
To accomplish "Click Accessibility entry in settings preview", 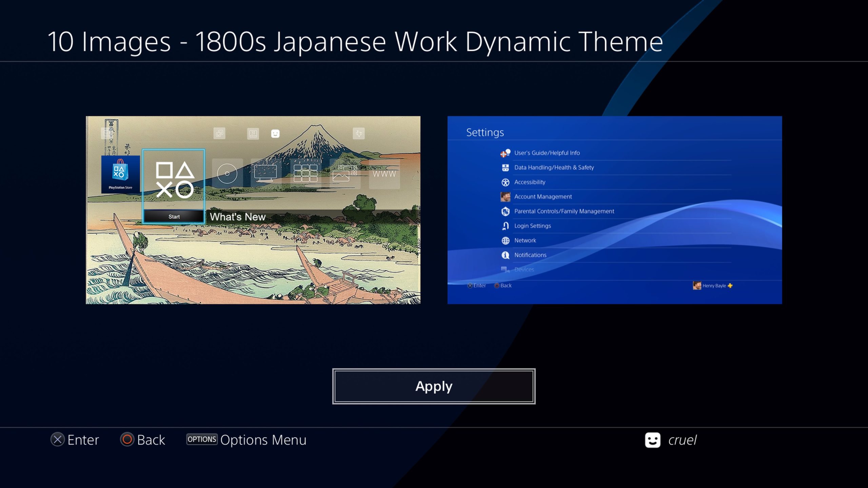I will [x=530, y=182].
